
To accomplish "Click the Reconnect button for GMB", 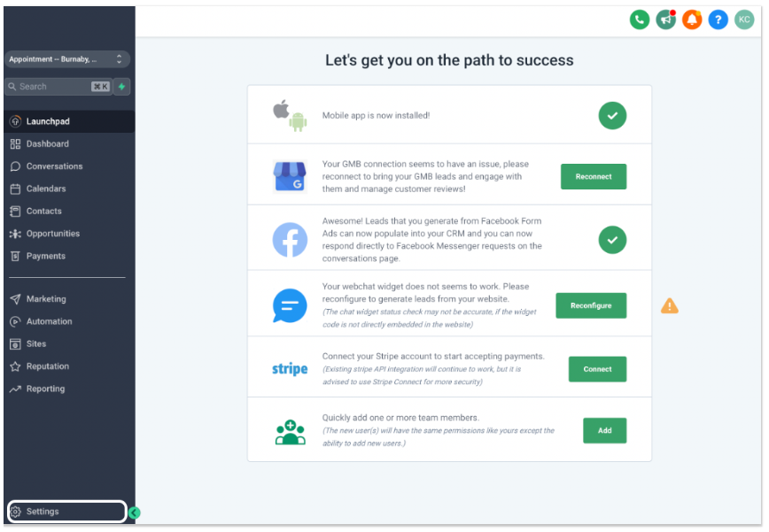I will (x=594, y=176).
